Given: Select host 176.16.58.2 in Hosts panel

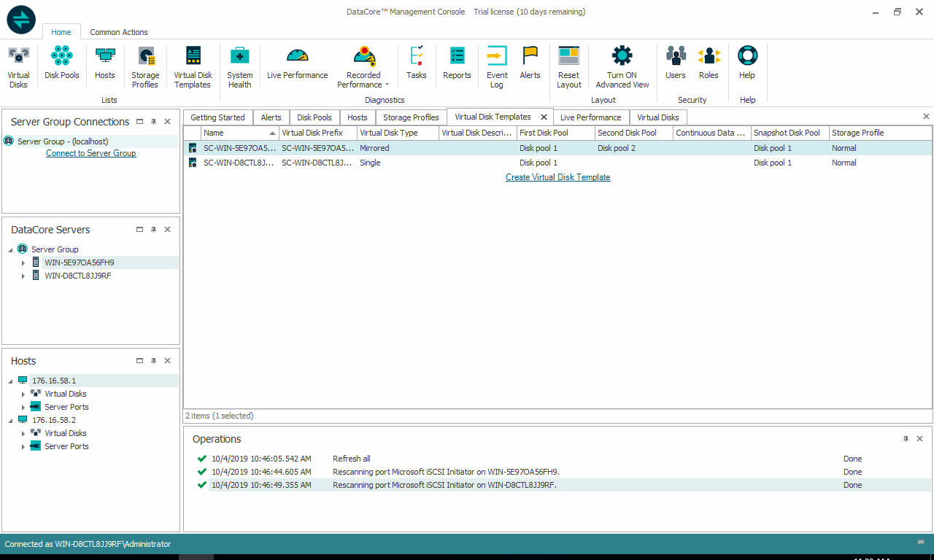Looking at the screenshot, I should pos(54,420).
